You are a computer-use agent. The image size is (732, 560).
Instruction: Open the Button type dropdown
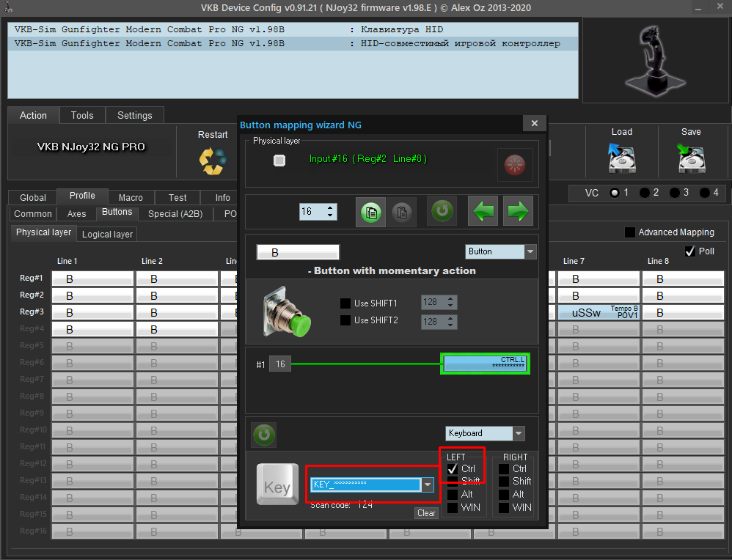coord(500,251)
